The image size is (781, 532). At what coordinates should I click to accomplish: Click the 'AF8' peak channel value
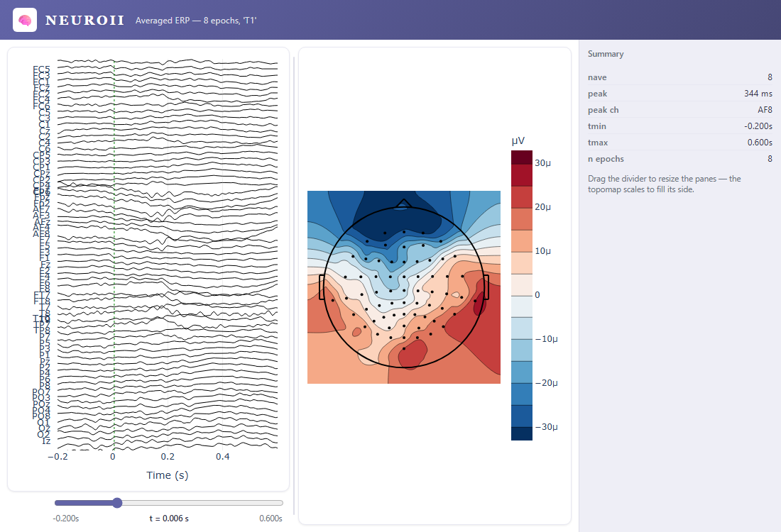click(765, 110)
